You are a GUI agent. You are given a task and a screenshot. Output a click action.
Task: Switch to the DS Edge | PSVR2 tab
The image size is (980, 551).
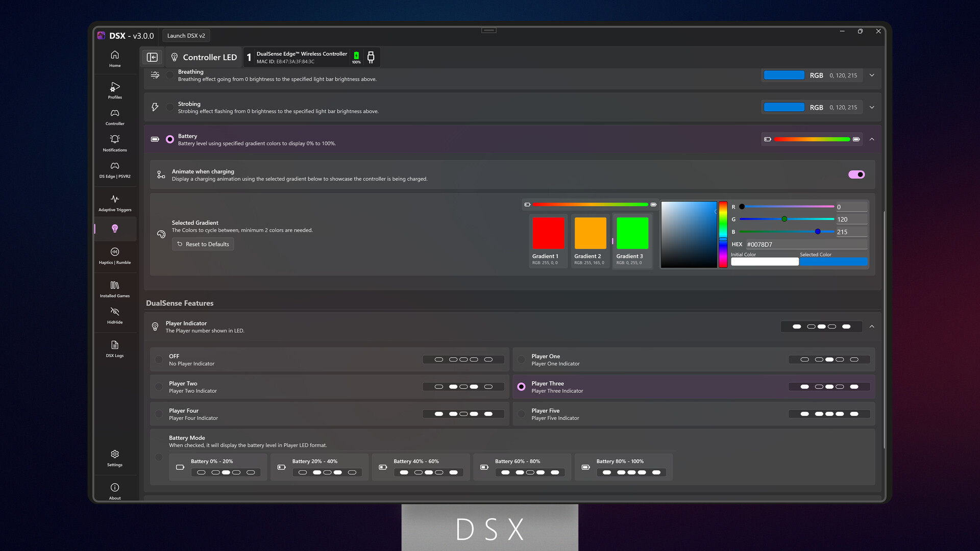(x=114, y=169)
